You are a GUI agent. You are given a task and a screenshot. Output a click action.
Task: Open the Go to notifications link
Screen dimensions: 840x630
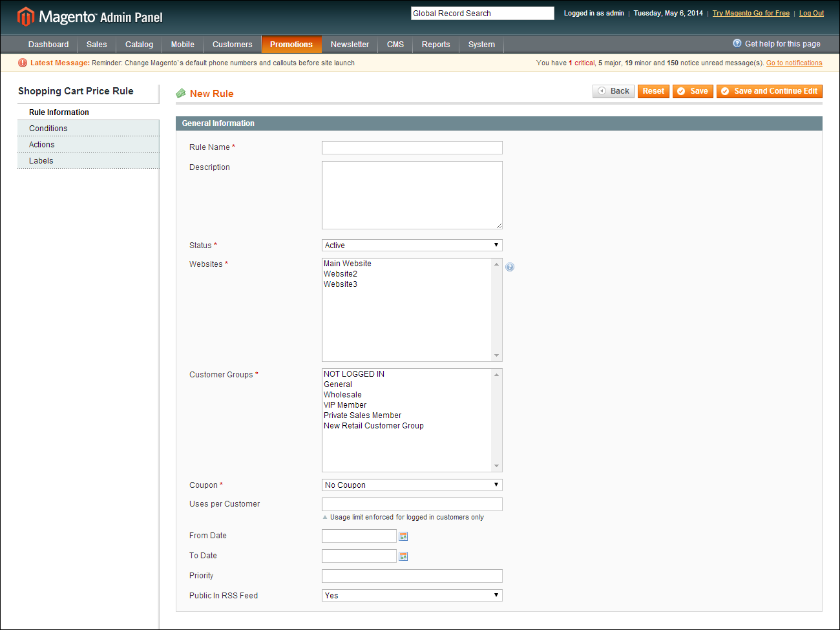[794, 63]
